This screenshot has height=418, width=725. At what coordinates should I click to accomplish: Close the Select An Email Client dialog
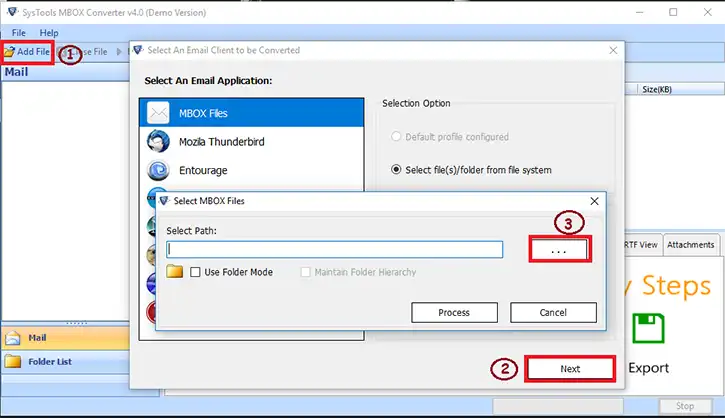point(613,50)
